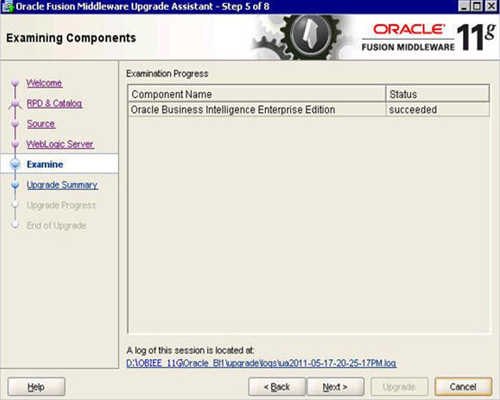Go to the Welcome step link
The image size is (500, 400).
44,83
